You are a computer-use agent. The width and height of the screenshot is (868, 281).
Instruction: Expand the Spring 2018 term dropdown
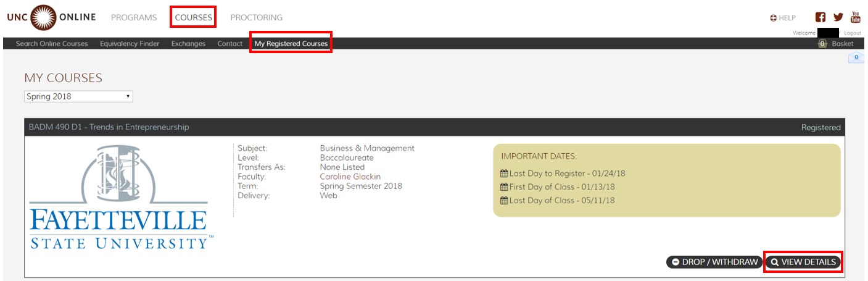click(78, 96)
